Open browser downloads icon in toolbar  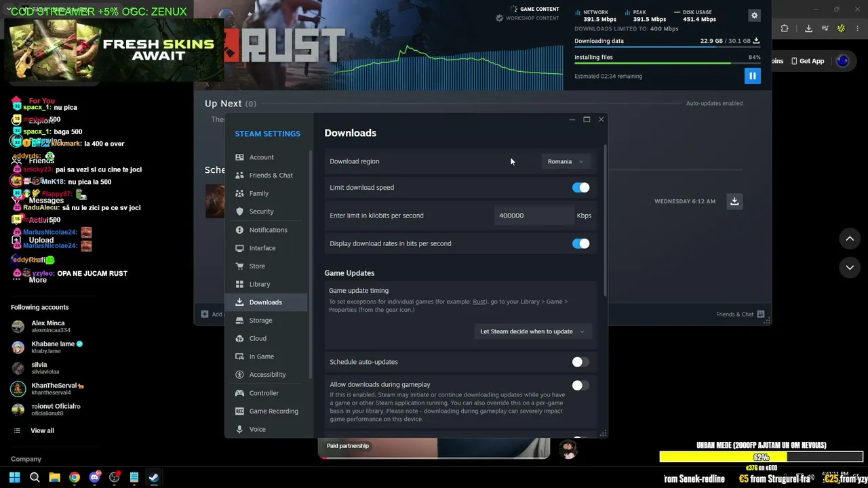[808, 28]
